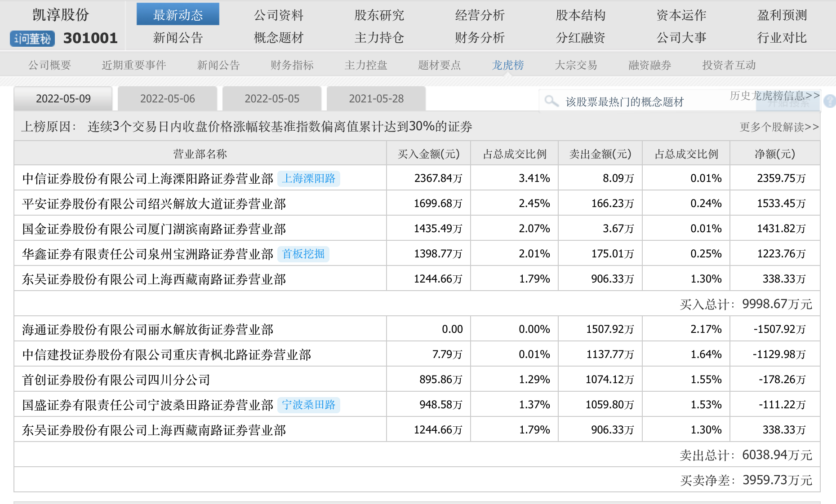Viewport: 836px width, 504px height.
Task: Open 财务分析 in the top menu
Action: [480, 38]
